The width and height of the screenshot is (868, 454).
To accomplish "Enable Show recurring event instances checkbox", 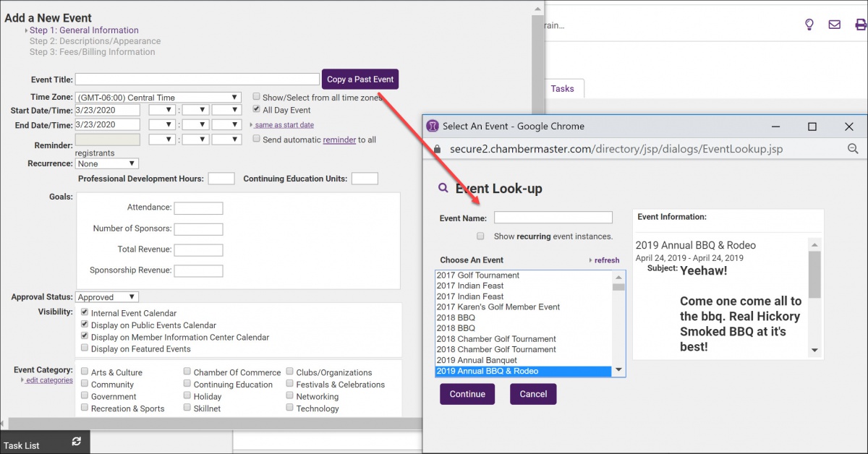I will point(481,236).
